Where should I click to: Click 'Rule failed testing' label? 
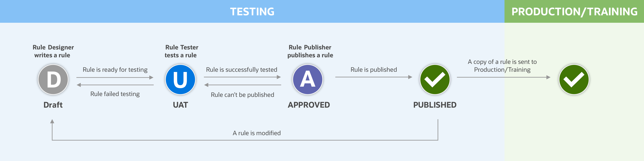115,94
